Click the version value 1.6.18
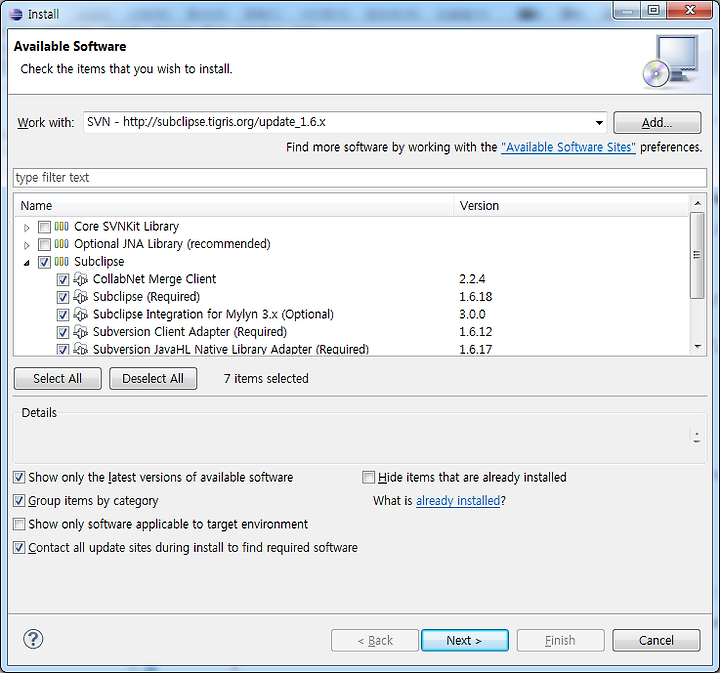720x673 pixels. coord(475,297)
